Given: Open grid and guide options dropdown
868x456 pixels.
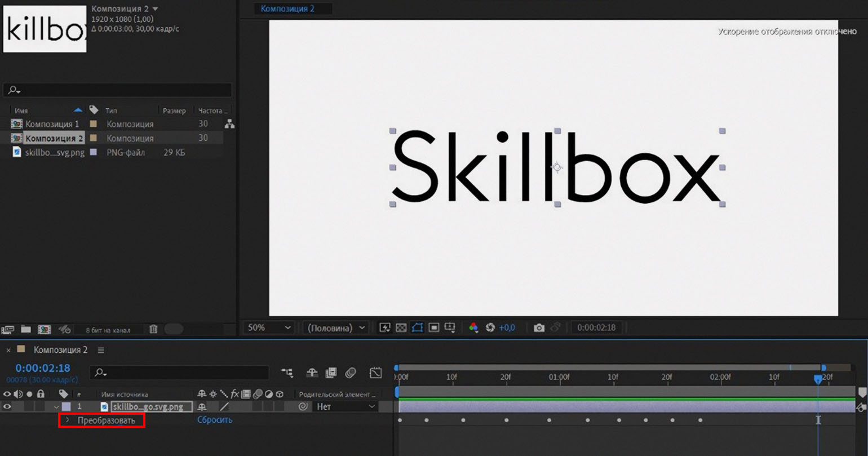Looking at the screenshot, I should pos(450,327).
